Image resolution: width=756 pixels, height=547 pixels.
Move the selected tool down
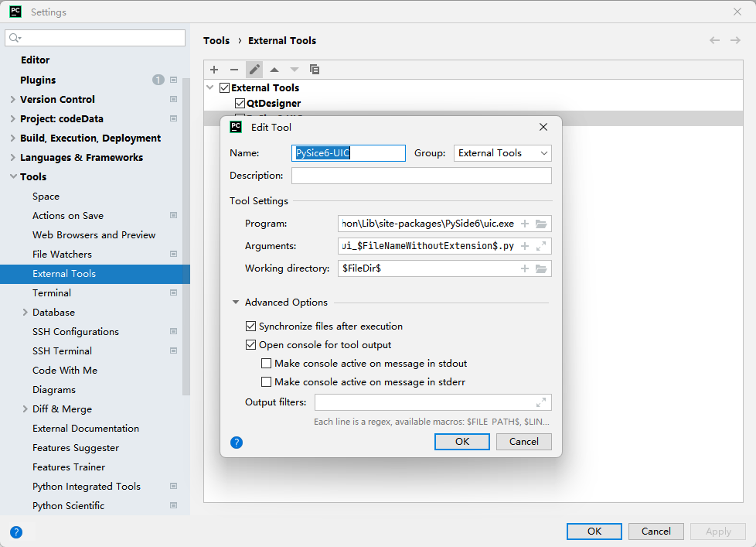coord(295,70)
